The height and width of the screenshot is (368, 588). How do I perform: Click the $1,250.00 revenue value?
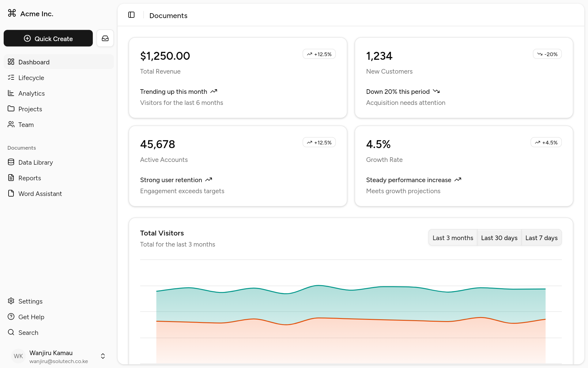tap(165, 56)
